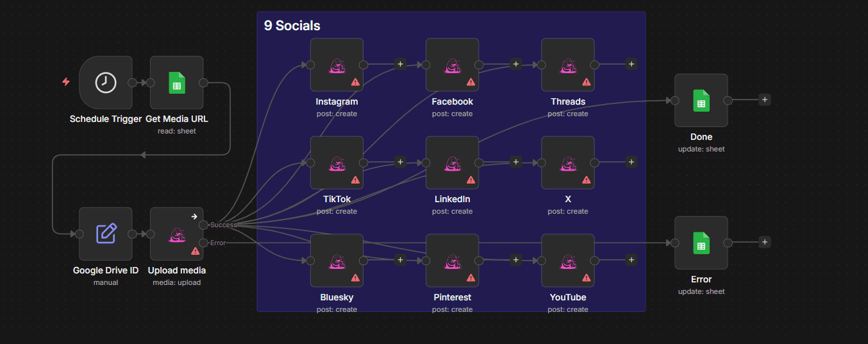
Task: Add a node after Pinterest using plus
Action: click(516, 260)
